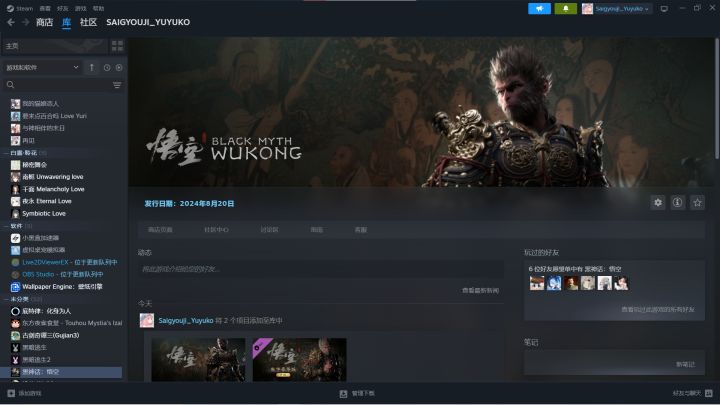This screenshot has height=405, width=720.
Task: Open the green notifications bell
Action: pos(565,8)
